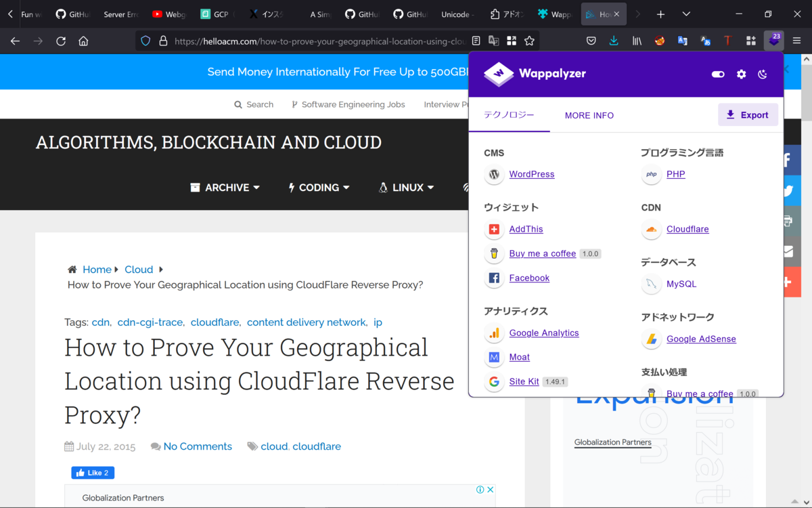This screenshot has width=812, height=508.
Task: Open the WordPress link under CMS
Action: pos(532,174)
